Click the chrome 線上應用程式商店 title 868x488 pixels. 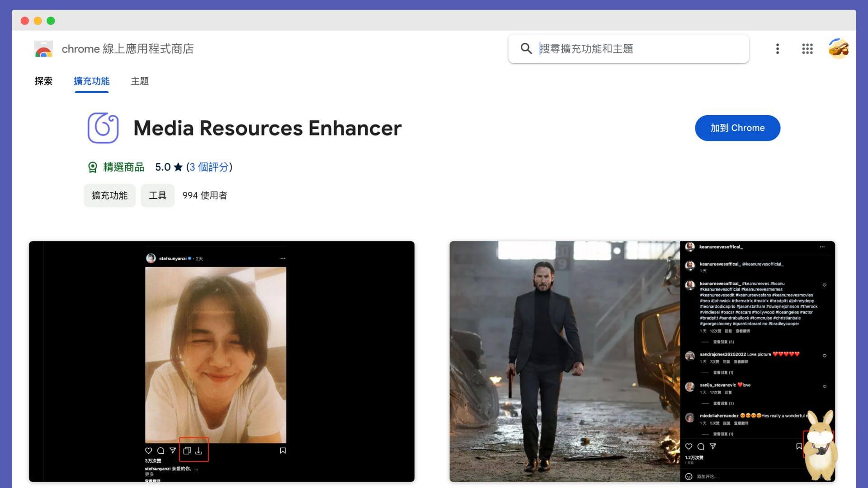click(x=127, y=49)
